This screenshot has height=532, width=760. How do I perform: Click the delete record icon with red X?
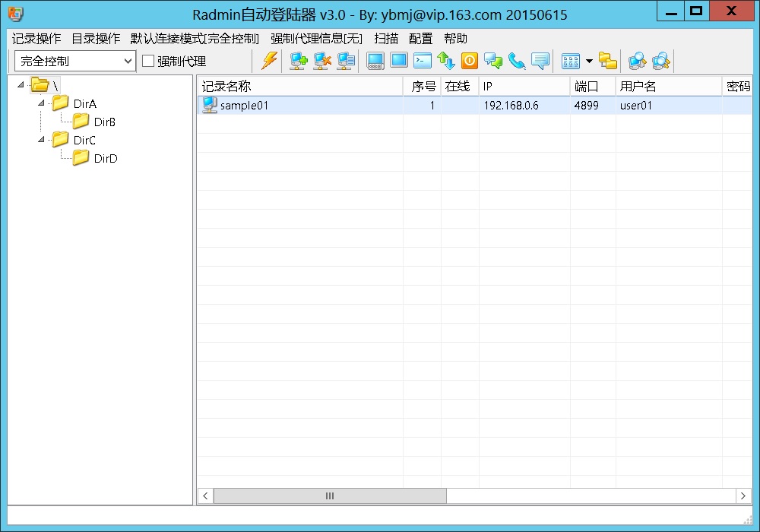point(322,61)
